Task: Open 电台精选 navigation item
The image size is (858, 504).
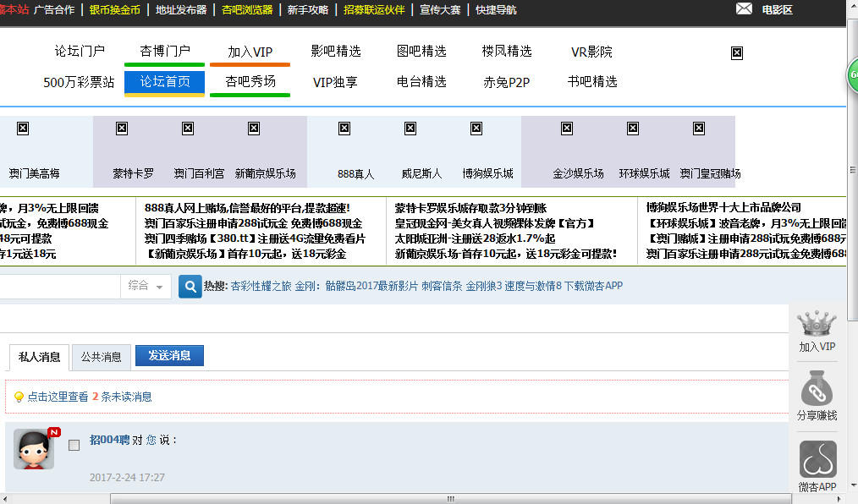Action: coord(421,82)
